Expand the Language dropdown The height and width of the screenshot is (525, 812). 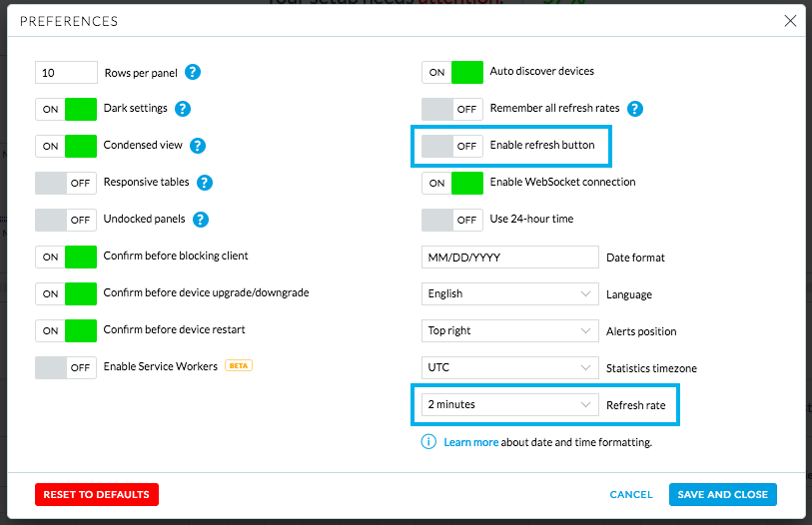tap(509, 294)
